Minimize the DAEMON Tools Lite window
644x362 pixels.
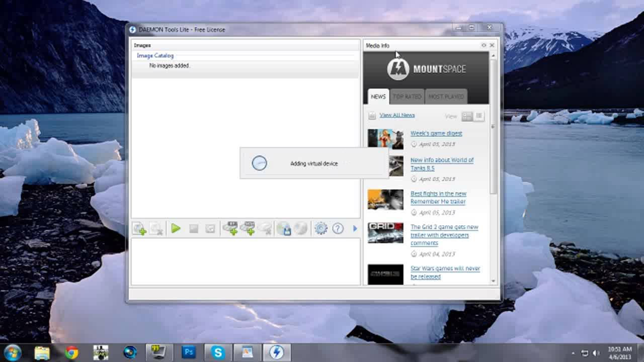tap(458, 28)
